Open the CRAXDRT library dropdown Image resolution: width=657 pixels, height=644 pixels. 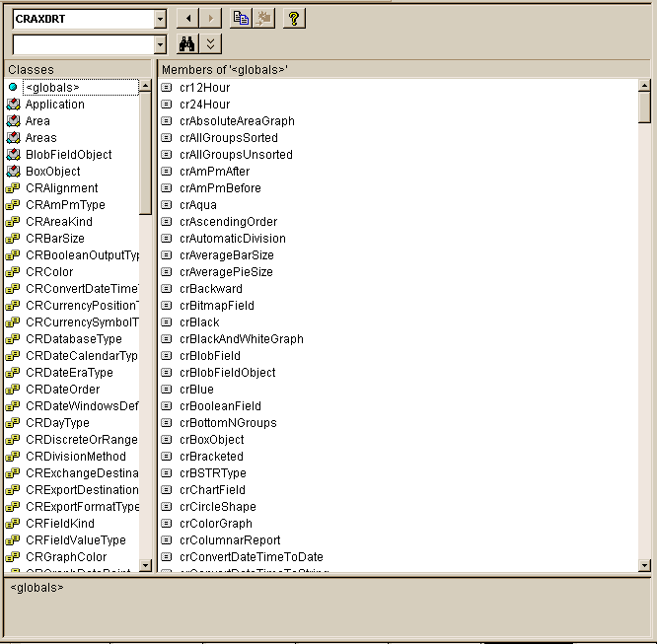coord(160,19)
